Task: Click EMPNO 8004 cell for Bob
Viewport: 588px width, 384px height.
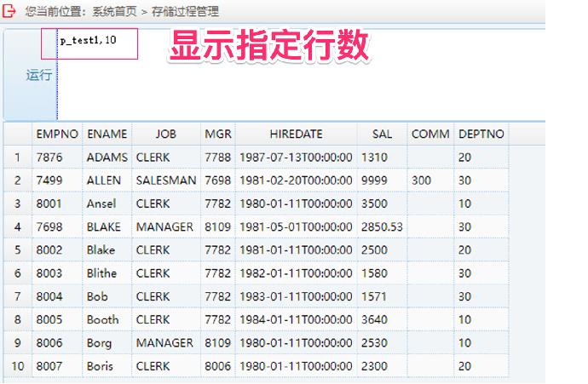Action: (57, 296)
